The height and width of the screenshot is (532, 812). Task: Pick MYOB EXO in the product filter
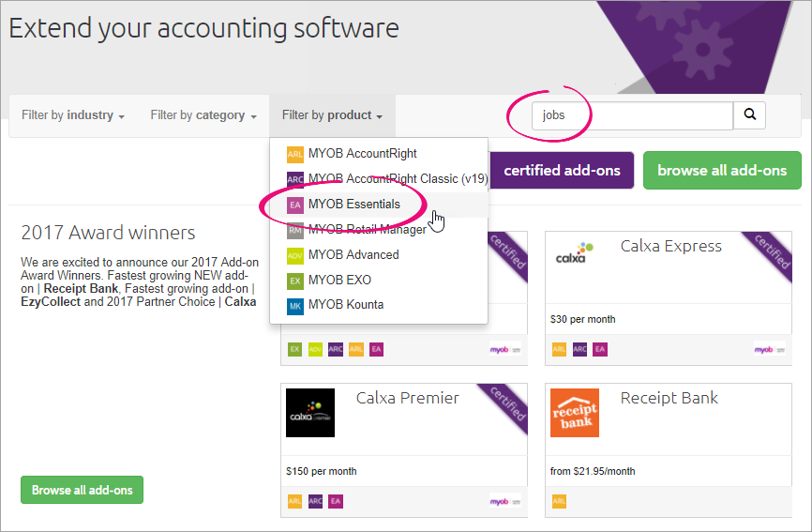[x=339, y=280]
